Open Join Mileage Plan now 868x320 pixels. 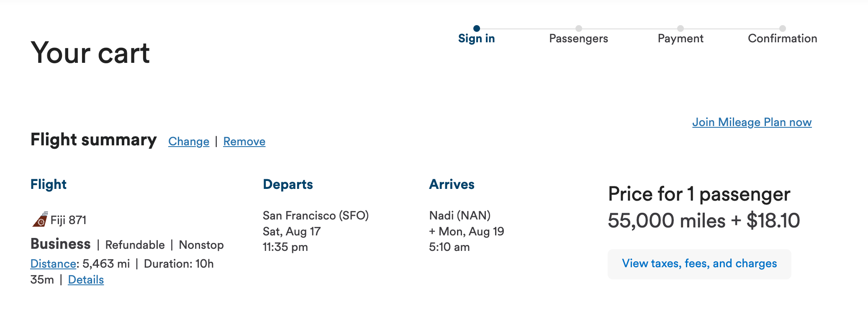[752, 122]
